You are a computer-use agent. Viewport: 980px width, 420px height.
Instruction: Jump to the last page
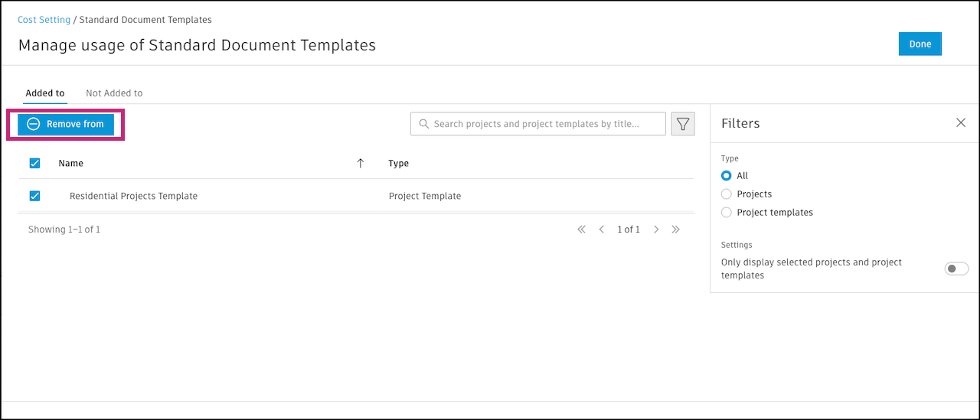(675, 230)
